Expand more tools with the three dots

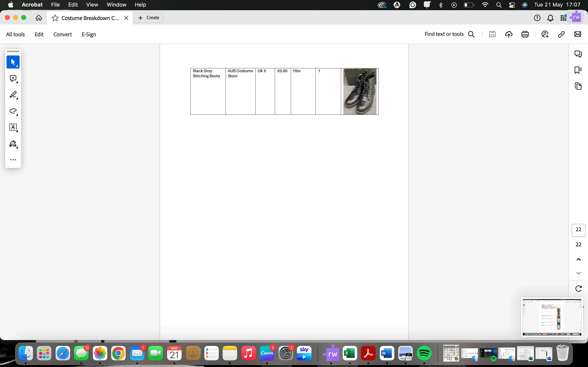click(13, 160)
